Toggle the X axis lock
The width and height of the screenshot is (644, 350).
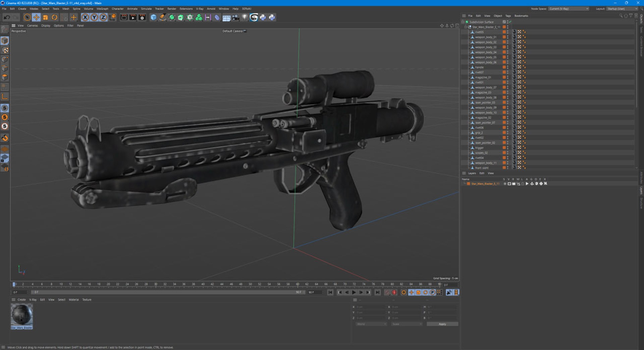click(x=85, y=17)
